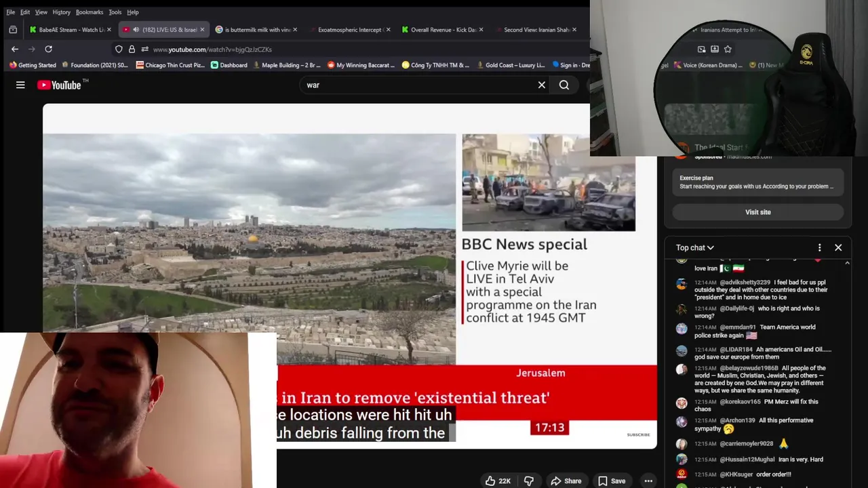Open the live chat three-dot options menu
This screenshot has width=868, height=488.
(819, 247)
